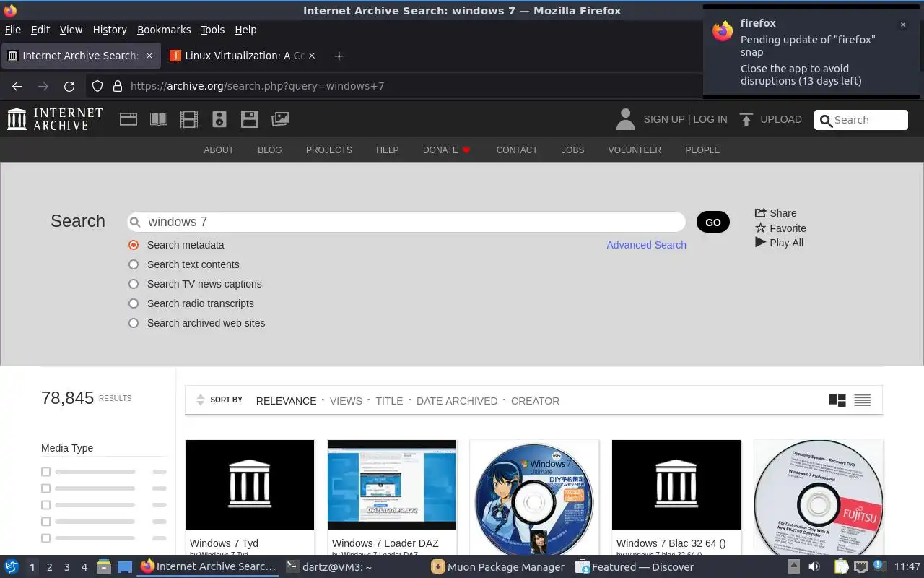The width and height of the screenshot is (924, 578).
Task: Open the Edit menu
Action: 40,30
